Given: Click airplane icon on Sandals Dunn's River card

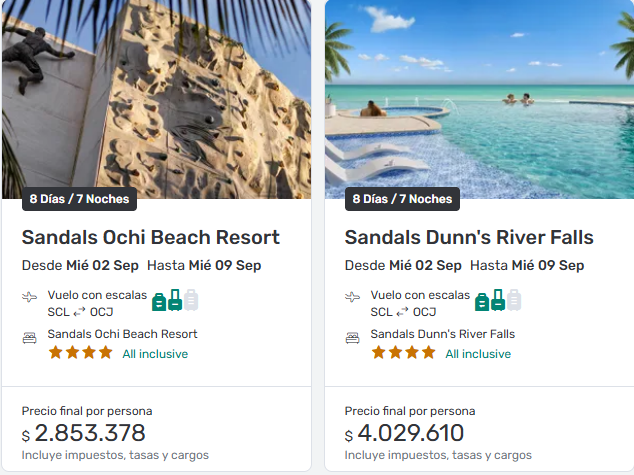Looking at the screenshot, I should click(352, 297).
